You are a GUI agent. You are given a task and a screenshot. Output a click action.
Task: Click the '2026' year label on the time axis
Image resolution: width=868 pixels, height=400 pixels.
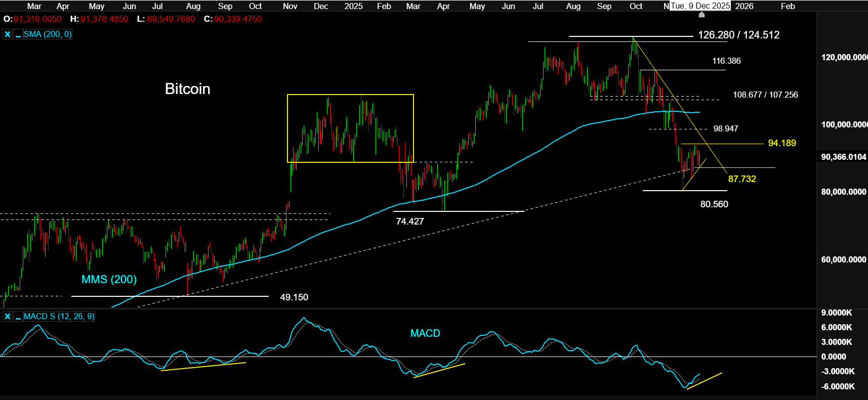point(744,6)
